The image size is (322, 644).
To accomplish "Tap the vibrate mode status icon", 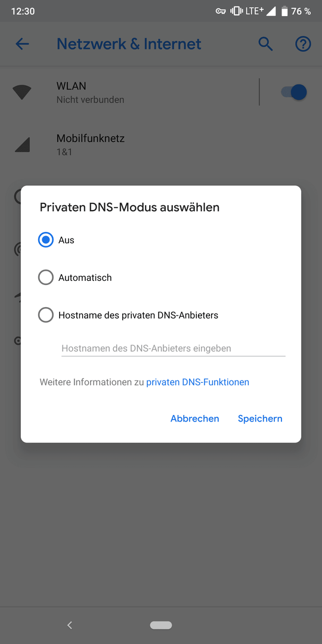I will [x=236, y=11].
